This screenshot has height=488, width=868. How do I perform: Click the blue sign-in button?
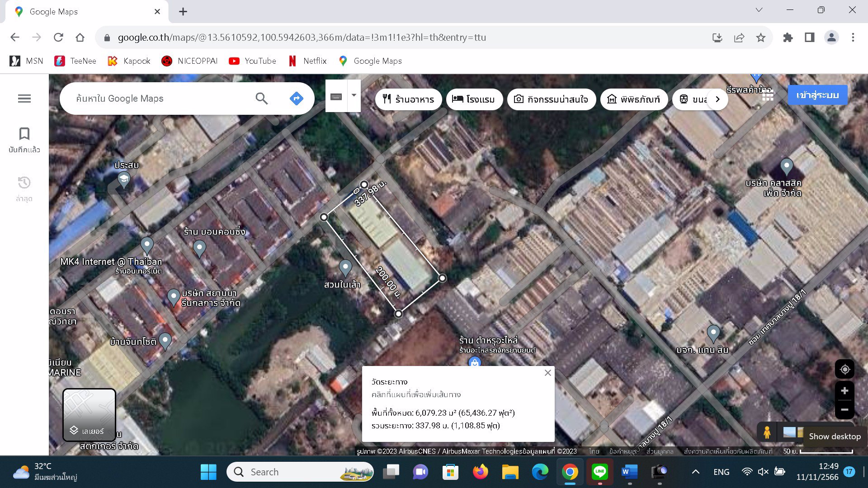click(817, 95)
